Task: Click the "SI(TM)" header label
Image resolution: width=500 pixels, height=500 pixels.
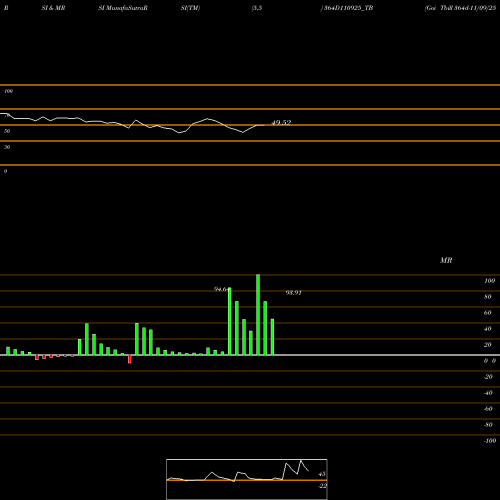Action: [x=191, y=8]
